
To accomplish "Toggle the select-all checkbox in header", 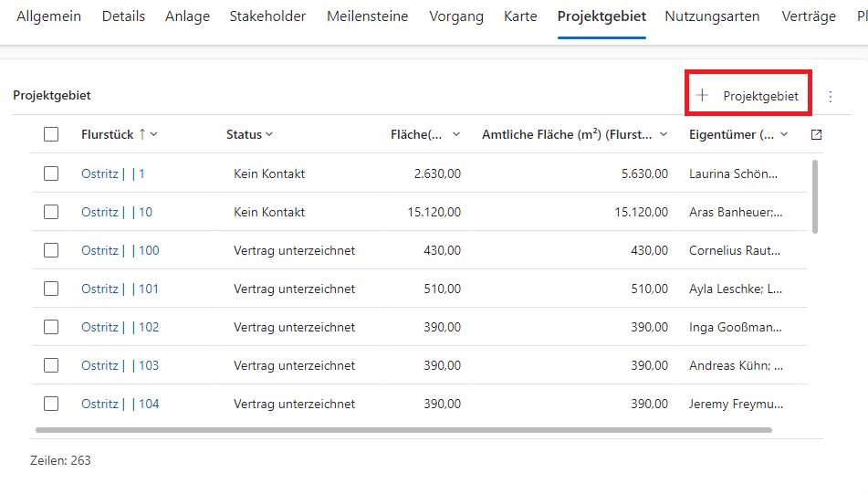I will 51,134.
